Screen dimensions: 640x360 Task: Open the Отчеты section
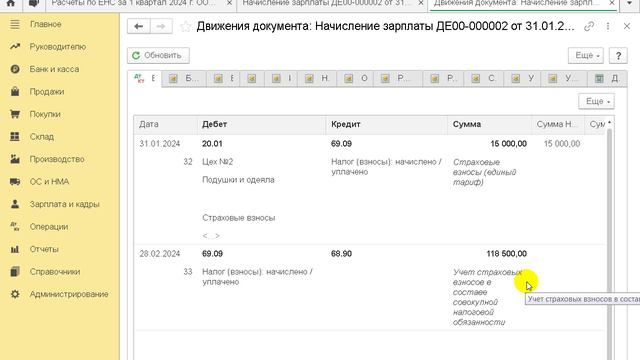point(44,249)
